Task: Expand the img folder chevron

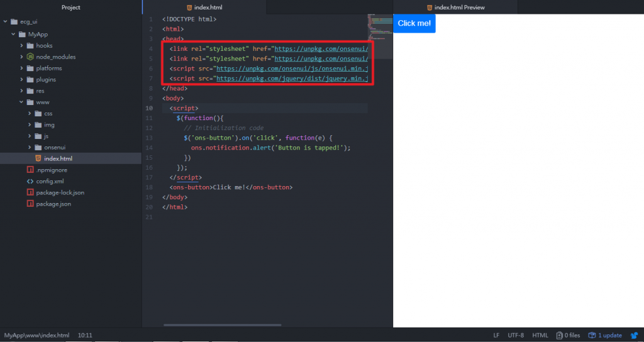Action: click(x=30, y=125)
